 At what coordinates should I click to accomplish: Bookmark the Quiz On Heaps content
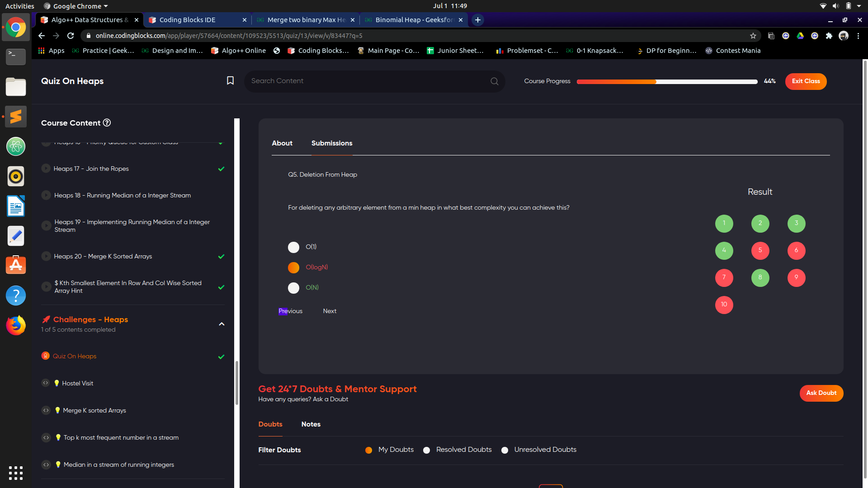point(230,80)
